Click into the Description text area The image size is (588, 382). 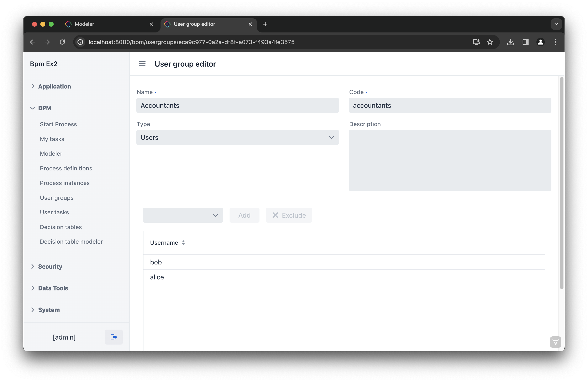[x=450, y=161]
